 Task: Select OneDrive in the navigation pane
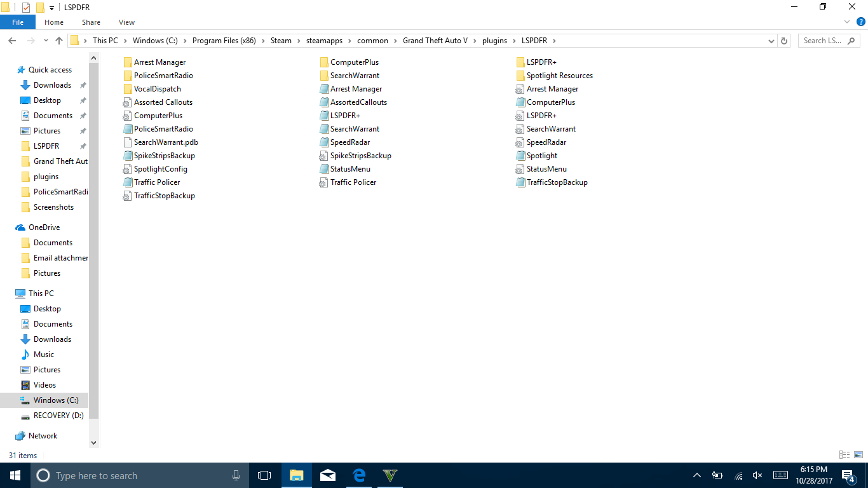point(44,227)
